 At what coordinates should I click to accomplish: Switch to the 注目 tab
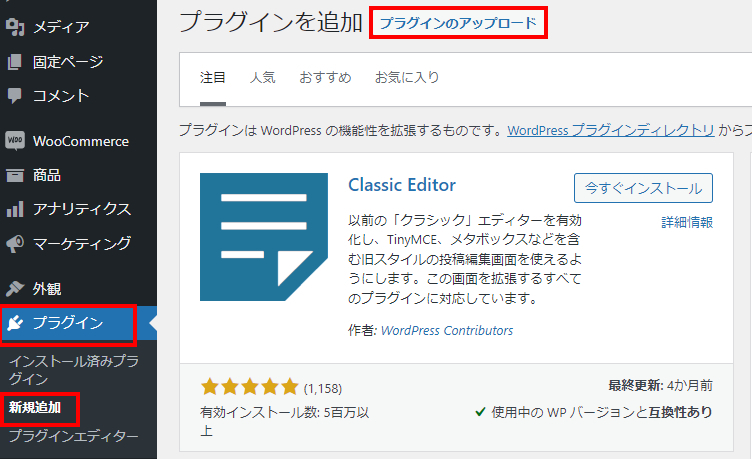click(x=213, y=78)
